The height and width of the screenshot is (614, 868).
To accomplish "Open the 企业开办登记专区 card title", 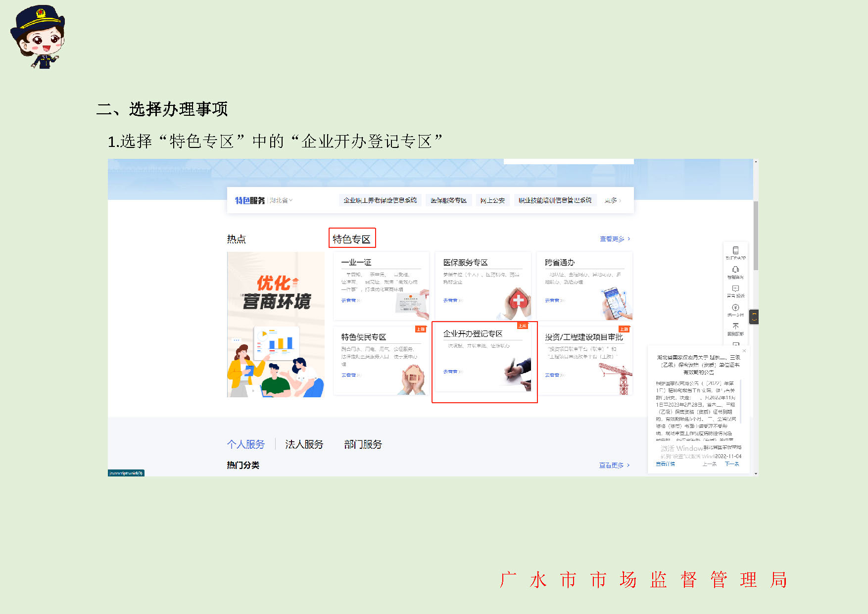I will tap(473, 334).
